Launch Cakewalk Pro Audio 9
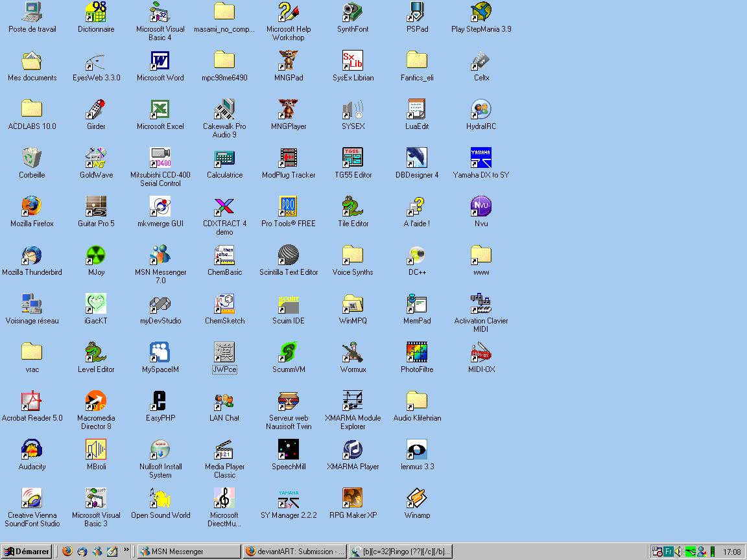 (224, 110)
